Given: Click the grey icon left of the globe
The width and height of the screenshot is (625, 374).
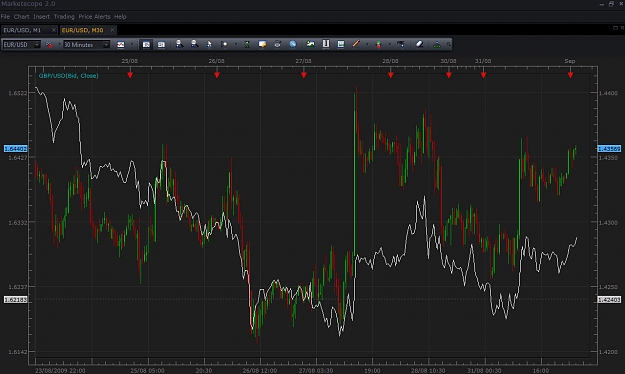Looking at the screenshot, I should point(277,45).
